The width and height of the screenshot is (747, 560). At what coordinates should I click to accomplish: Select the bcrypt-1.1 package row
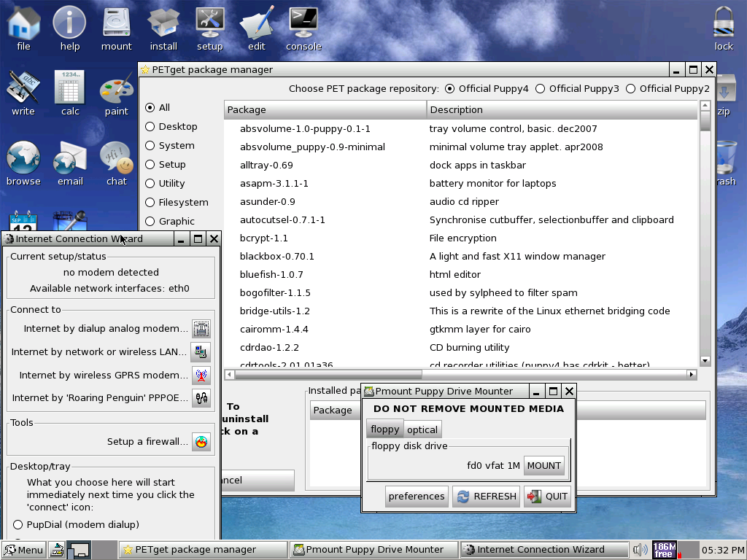pyautogui.click(x=461, y=238)
